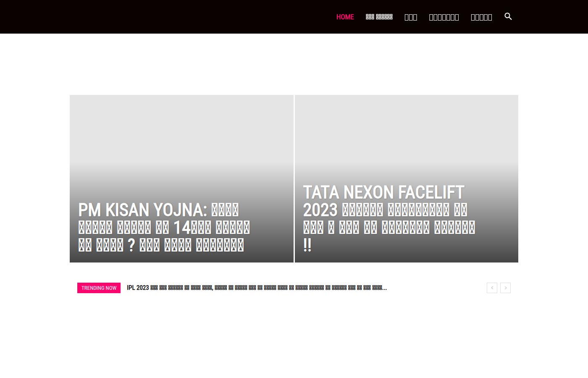
Task: Go to the HOME menu item
Action: [x=345, y=17]
